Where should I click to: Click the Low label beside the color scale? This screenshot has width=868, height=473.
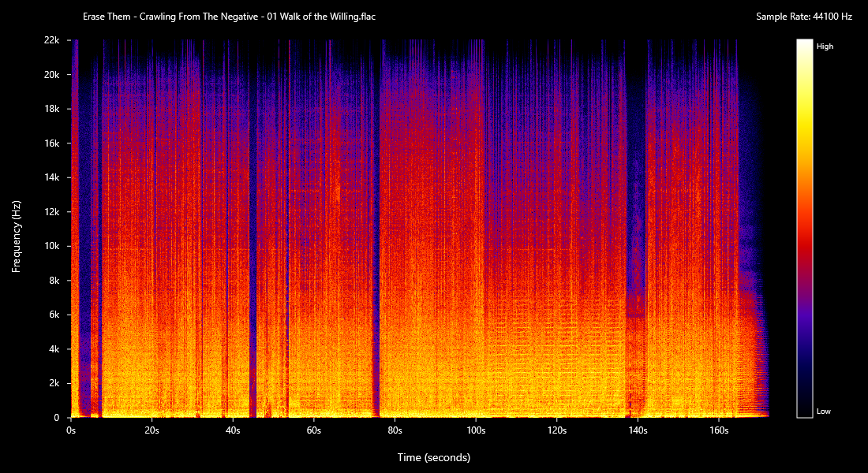coord(823,412)
